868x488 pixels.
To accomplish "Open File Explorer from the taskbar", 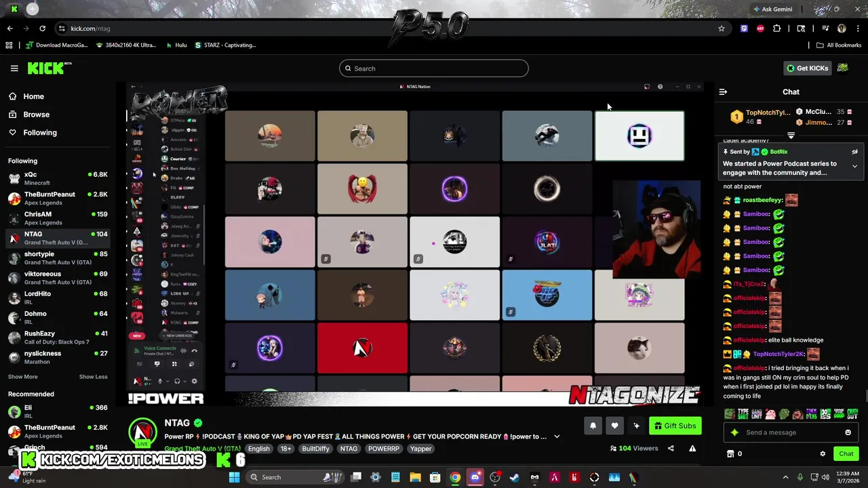I will click(415, 477).
